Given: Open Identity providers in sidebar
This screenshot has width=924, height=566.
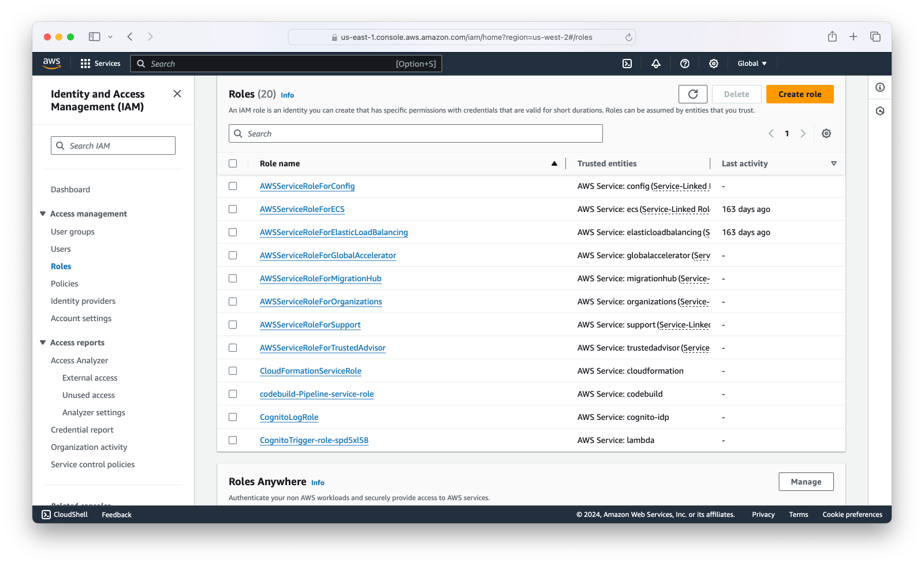Looking at the screenshot, I should tap(83, 301).
